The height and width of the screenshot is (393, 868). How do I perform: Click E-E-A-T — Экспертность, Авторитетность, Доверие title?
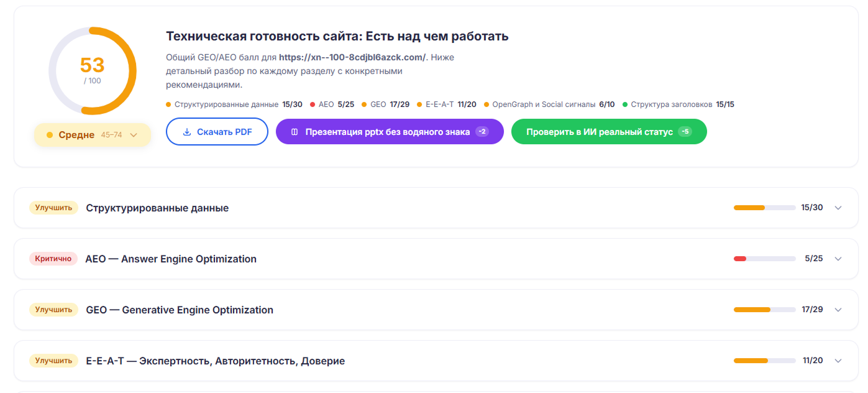[x=216, y=361]
